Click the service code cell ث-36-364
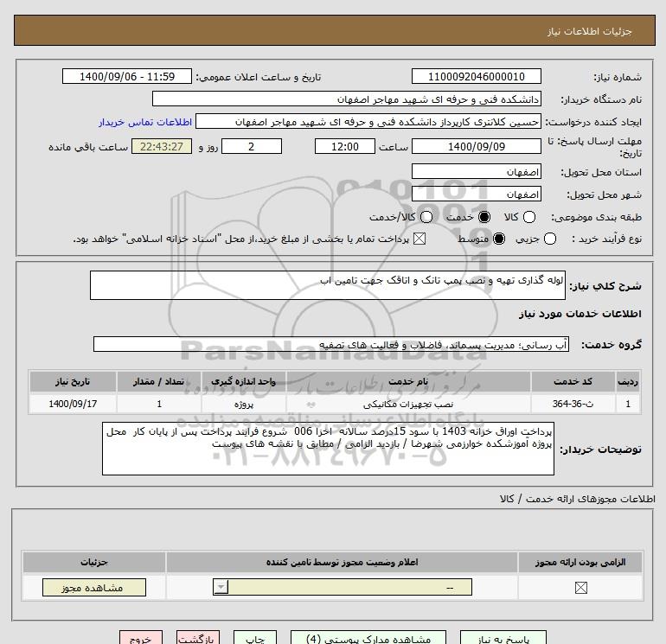This screenshot has width=666, height=644. click(x=573, y=404)
